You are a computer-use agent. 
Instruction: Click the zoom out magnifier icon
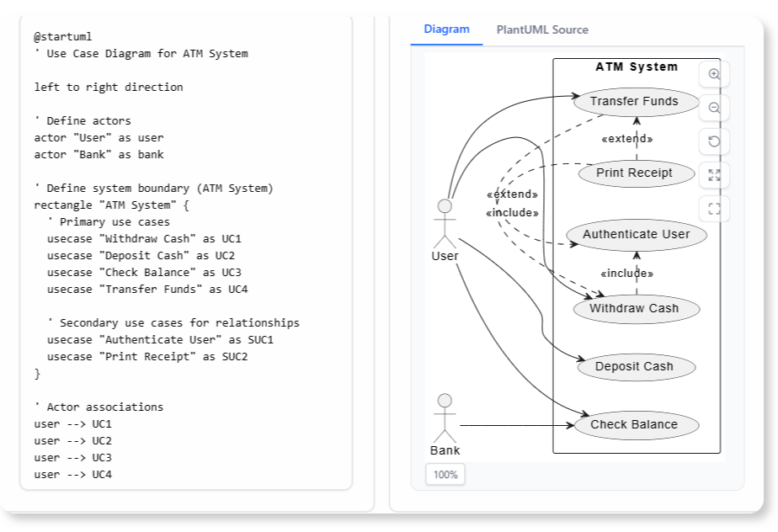715,108
